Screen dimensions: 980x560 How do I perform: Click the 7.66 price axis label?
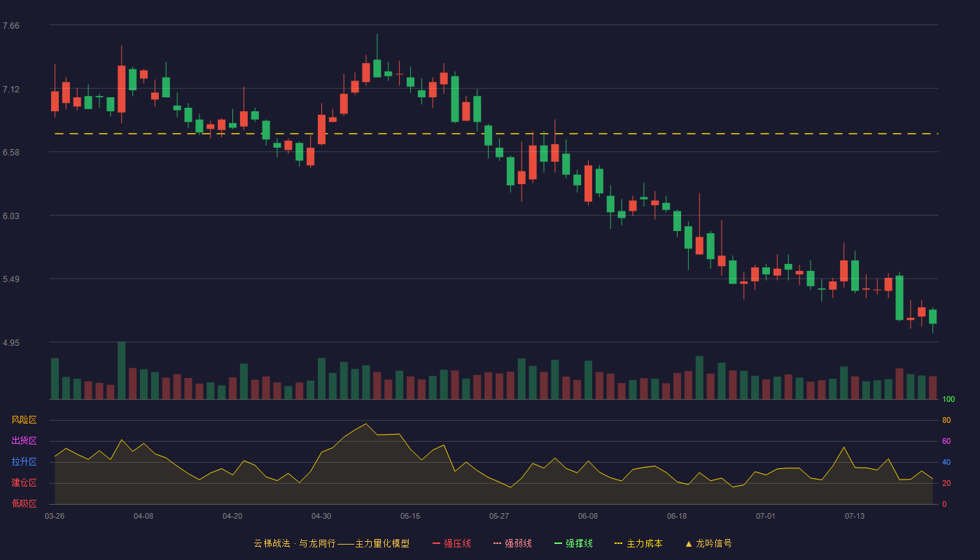(11, 26)
